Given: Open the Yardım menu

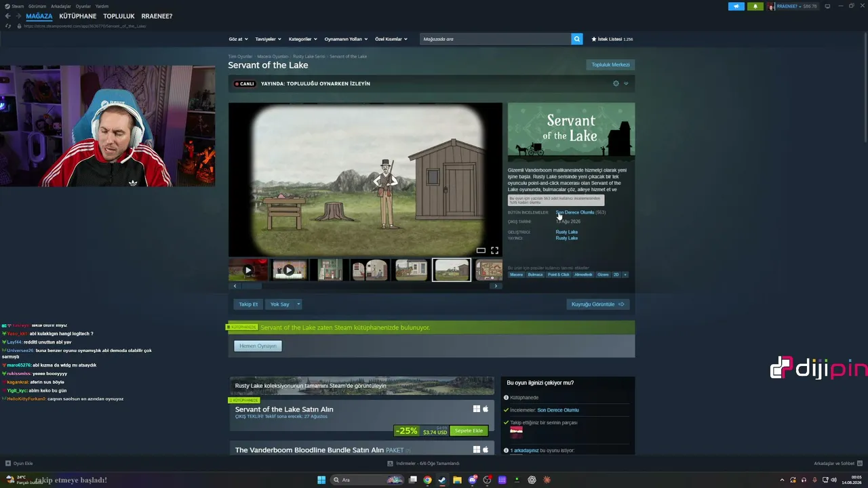Looking at the screenshot, I should tap(102, 6).
